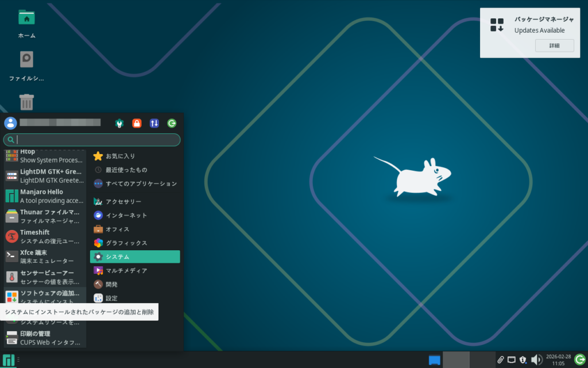Click the green logout icon in menu header
Viewport: 588px width, 368px height.
pos(171,123)
